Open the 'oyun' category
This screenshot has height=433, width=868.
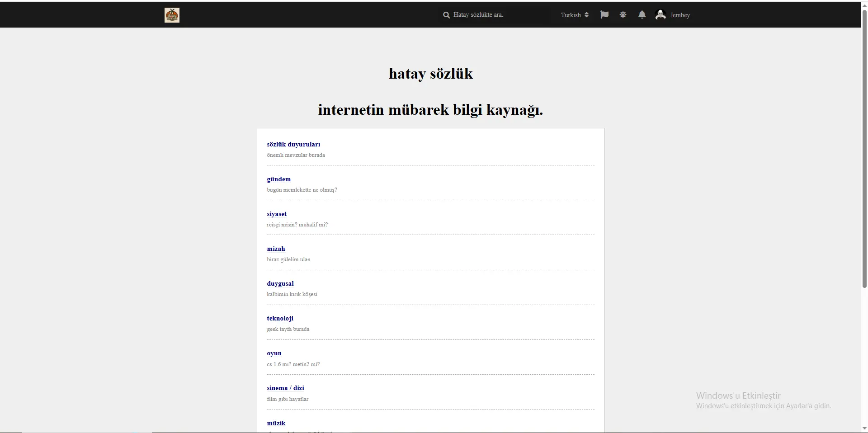click(274, 353)
